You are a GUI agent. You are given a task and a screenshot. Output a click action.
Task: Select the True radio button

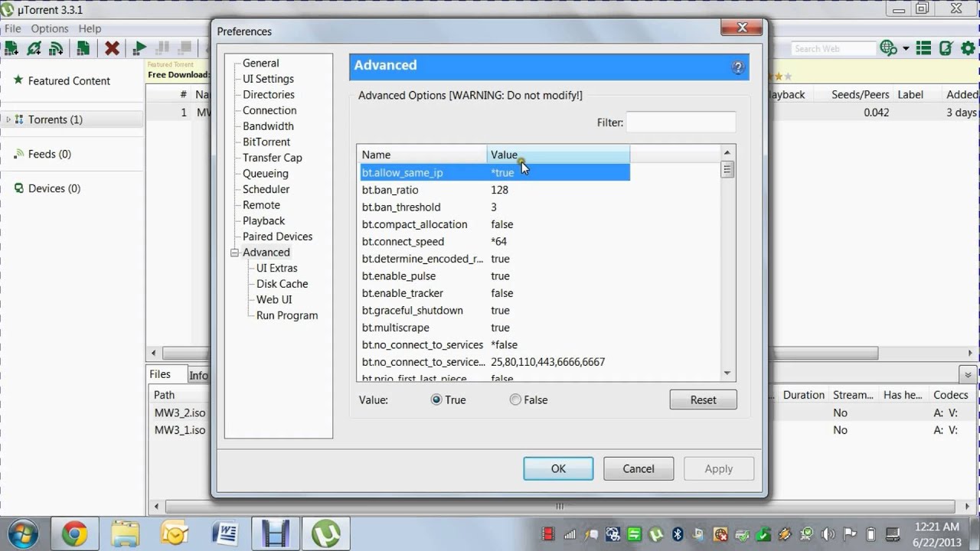(x=436, y=399)
